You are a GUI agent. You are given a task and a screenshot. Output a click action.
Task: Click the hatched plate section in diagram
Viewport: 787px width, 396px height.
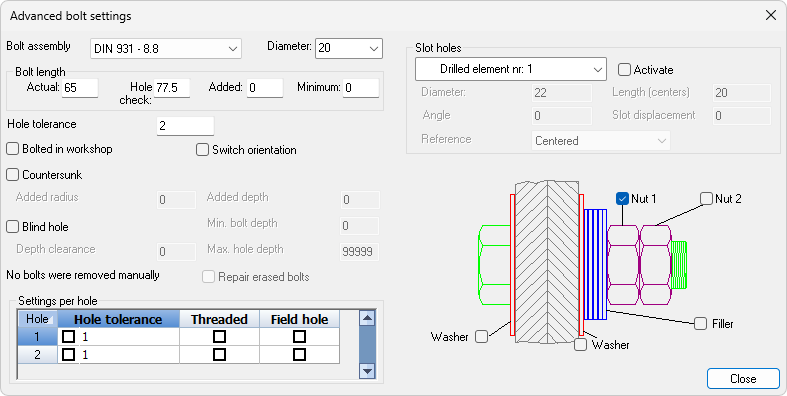(x=547, y=262)
